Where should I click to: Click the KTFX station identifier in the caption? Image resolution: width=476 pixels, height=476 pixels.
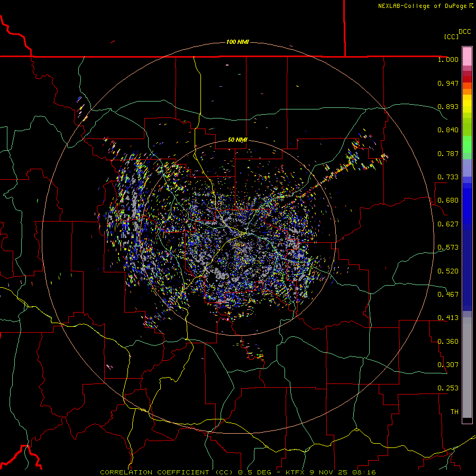pyautogui.click(x=296, y=472)
